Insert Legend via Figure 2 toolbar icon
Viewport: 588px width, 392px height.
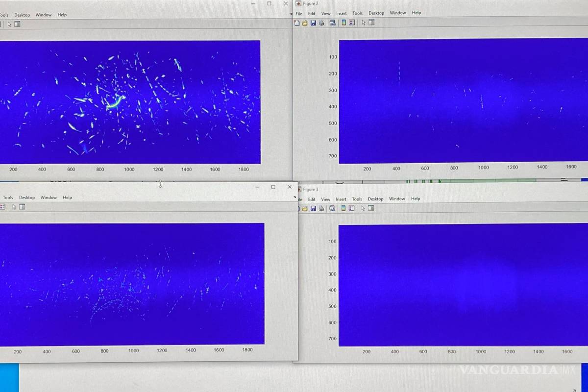coord(352,23)
